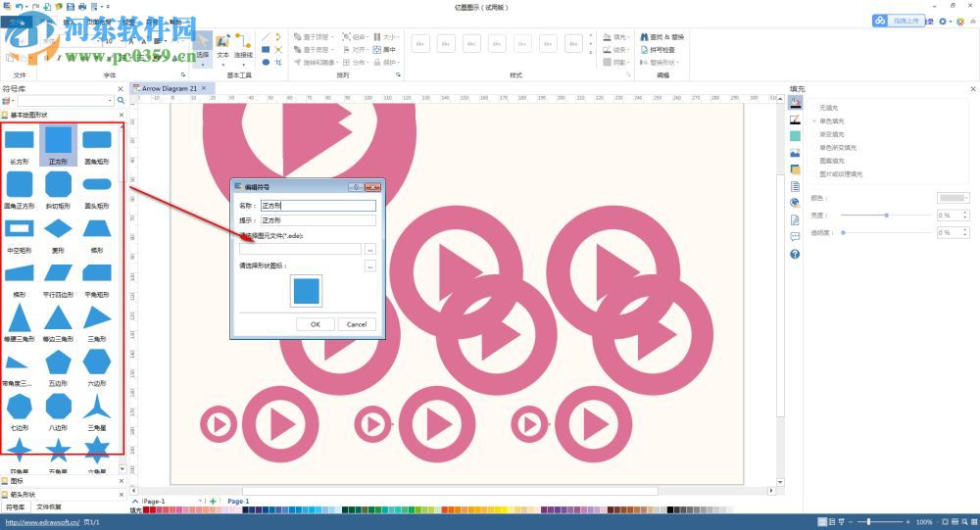Open the edrawsoft.cn link in status bar
This screenshot has width=980, height=530.
click(42, 522)
